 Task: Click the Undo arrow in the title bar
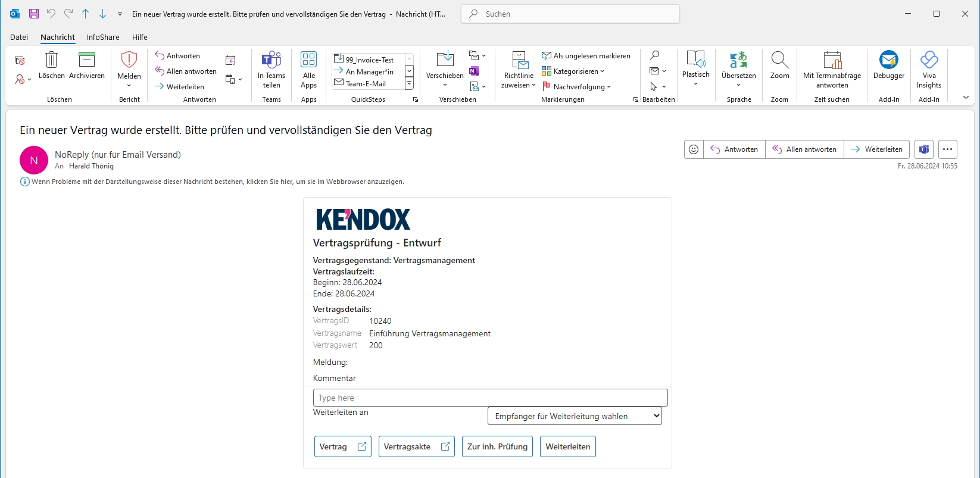(51, 14)
